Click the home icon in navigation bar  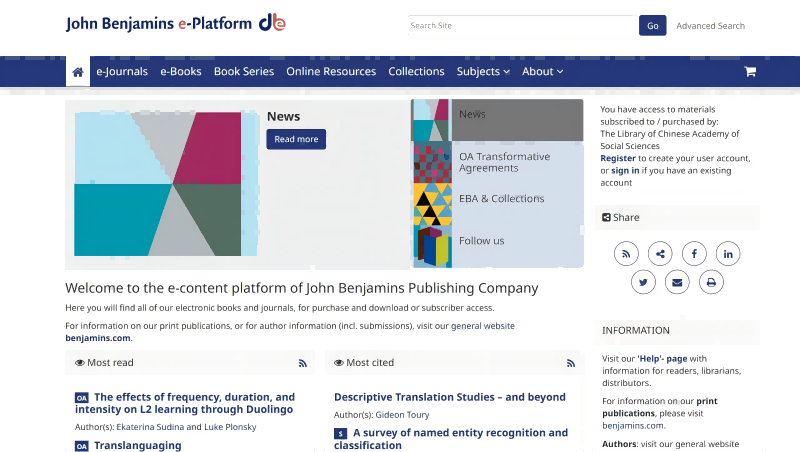[x=77, y=72]
